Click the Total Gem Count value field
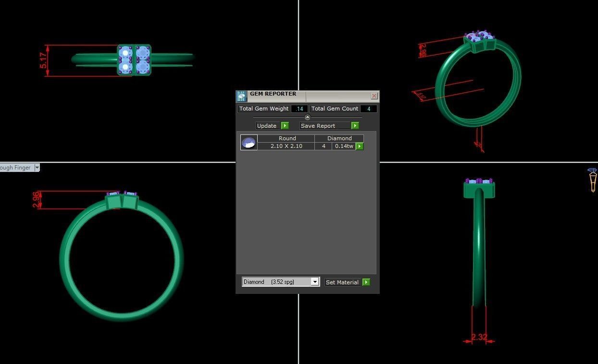This screenshot has height=364, width=598. click(x=369, y=109)
